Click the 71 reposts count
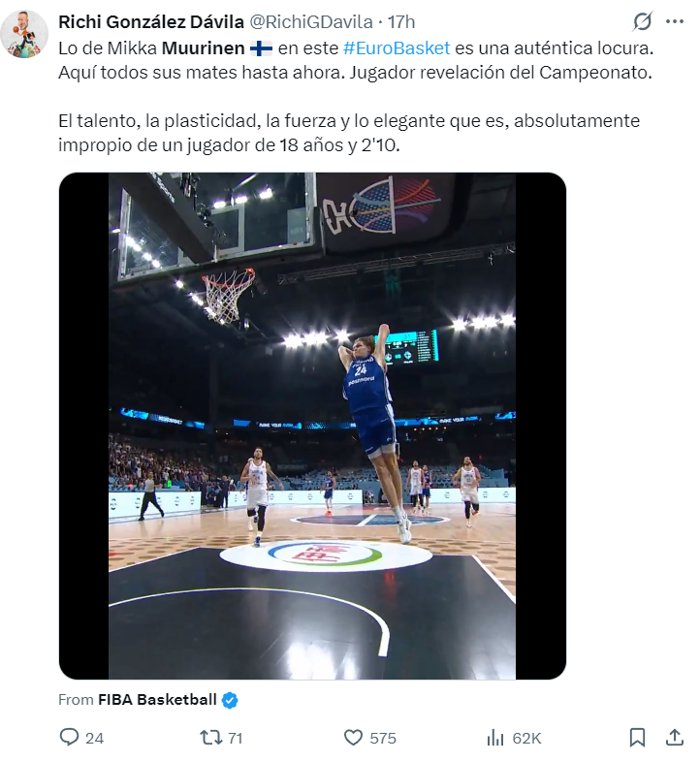This screenshot has width=700, height=761. point(235,738)
